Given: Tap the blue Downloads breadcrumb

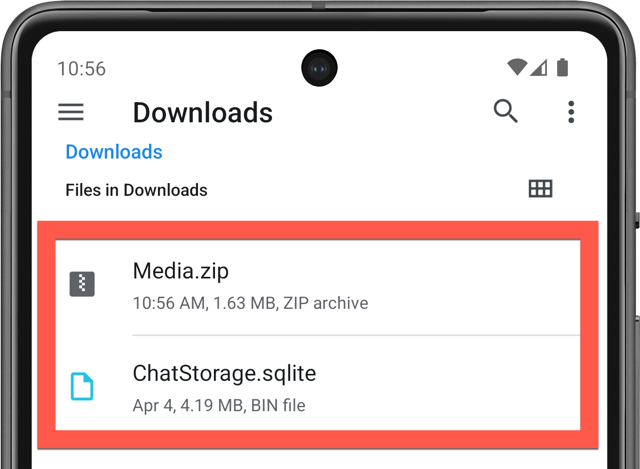Looking at the screenshot, I should point(114,152).
